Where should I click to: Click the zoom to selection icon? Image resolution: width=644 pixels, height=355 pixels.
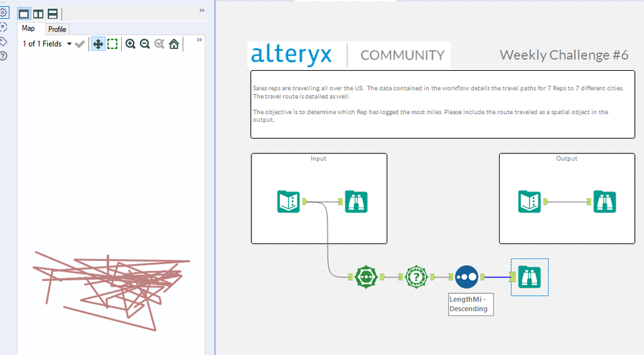click(x=159, y=44)
